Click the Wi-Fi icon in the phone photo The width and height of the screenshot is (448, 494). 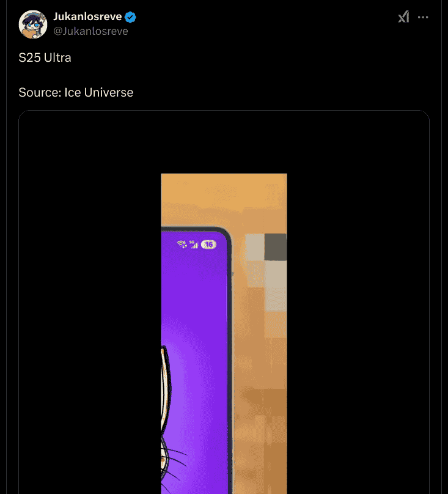point(182,244)
